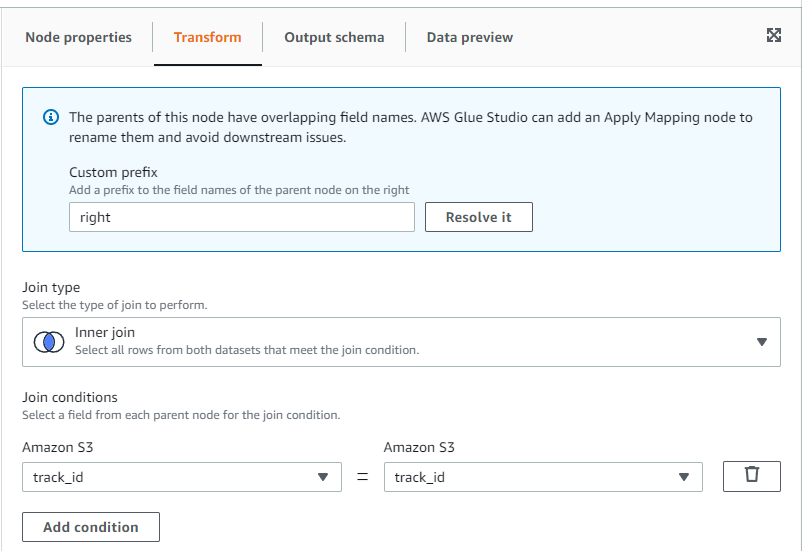The image size is (807, 551).
Task: Focus the Custom prefix text field
Action: pos(241,217)
